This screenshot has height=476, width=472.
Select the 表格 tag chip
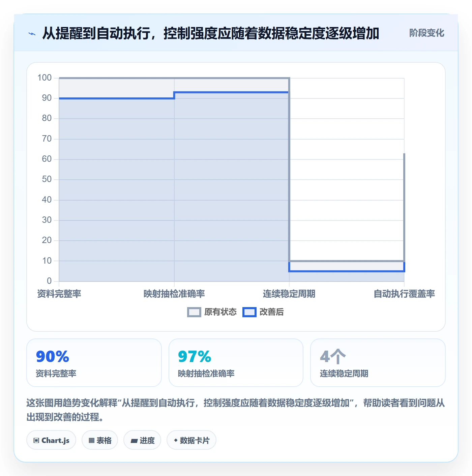coord(100,440)
